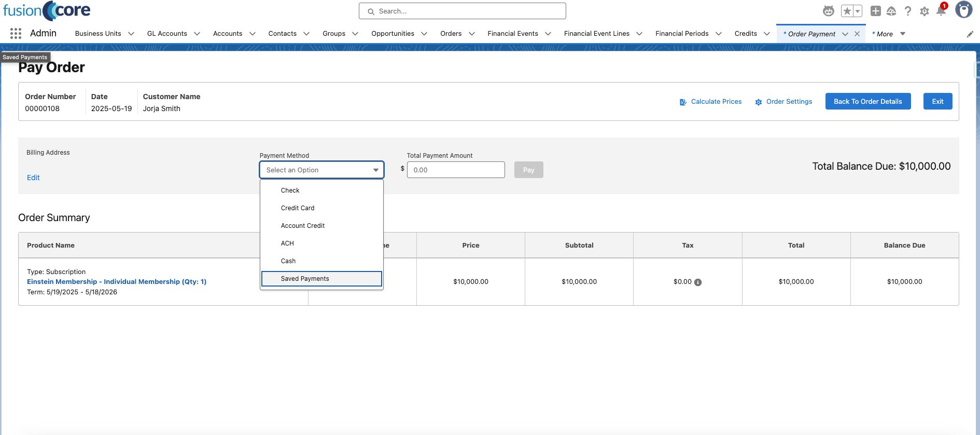Screen dimensions: 980x435
Task: Click the Favorites star icon
Action: (x=847, y=11)
